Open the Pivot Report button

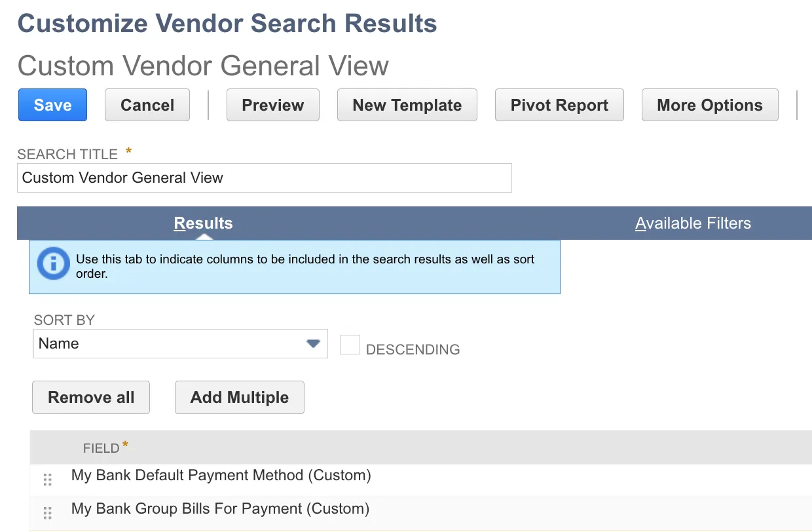coord(559,105)
